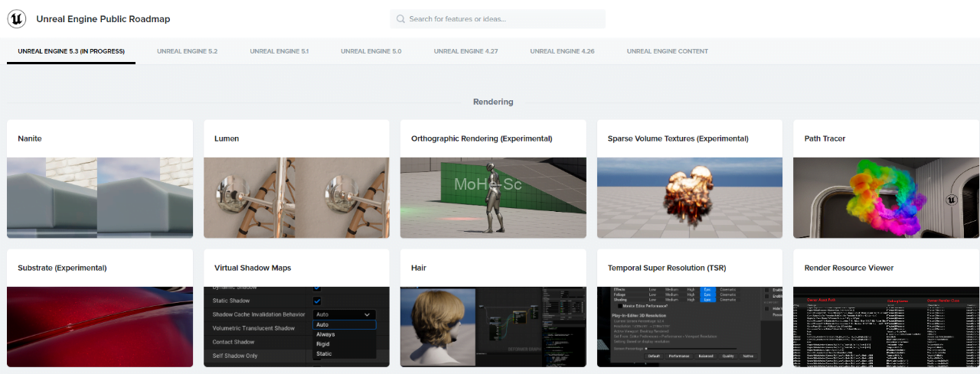Open the Hair feature thumbnail

pyautogui.click(x=493, y=327)
